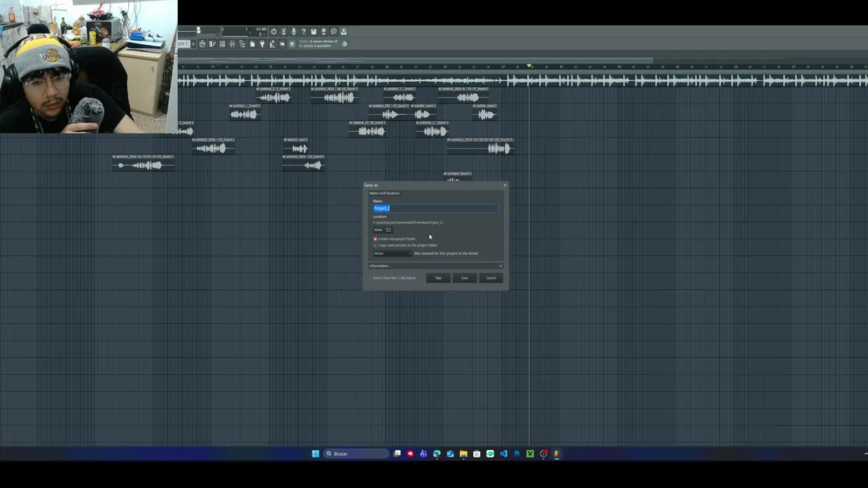Click the newer version available news text
The width and height of the screenshot is (868, 488).
(319, 44)
